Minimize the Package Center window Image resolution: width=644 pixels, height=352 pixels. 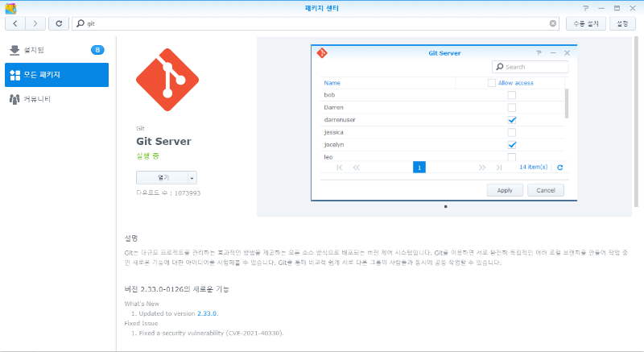point(601,8)
